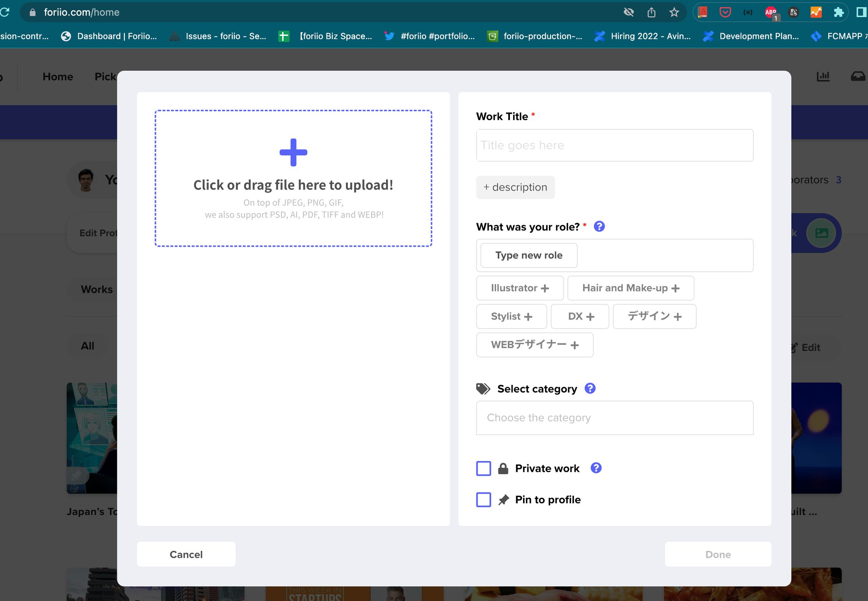Click help icon next to Private work
Image resolution: width=868 pixels, height=601 pixels.
pyautogui.click(x=596, y=468)
